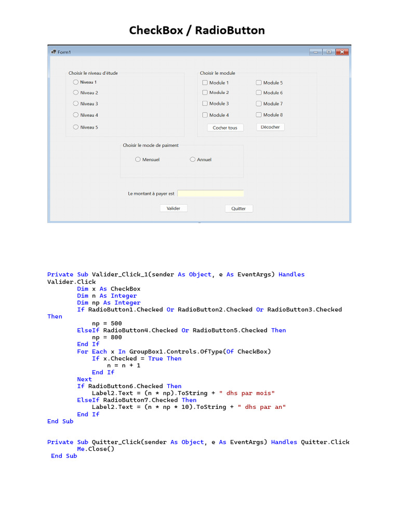Click the Cocher tous button
This screenshot has height=532, width=399.
[x=225, y=128]
